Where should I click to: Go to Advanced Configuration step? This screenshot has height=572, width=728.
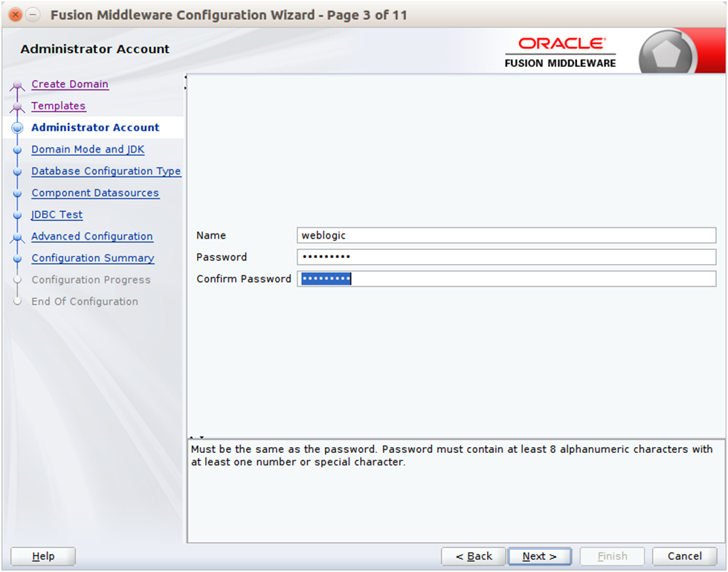[x=92, y=237]
